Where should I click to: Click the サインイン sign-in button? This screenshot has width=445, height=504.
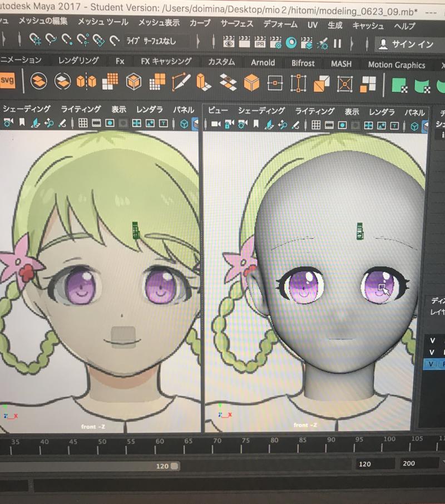point(408,44)
